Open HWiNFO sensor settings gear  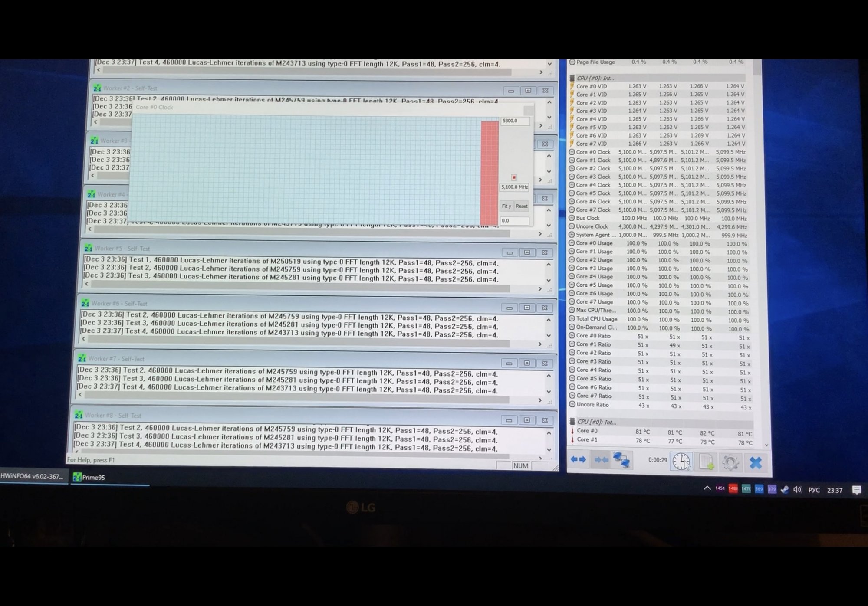coord(730,462)
